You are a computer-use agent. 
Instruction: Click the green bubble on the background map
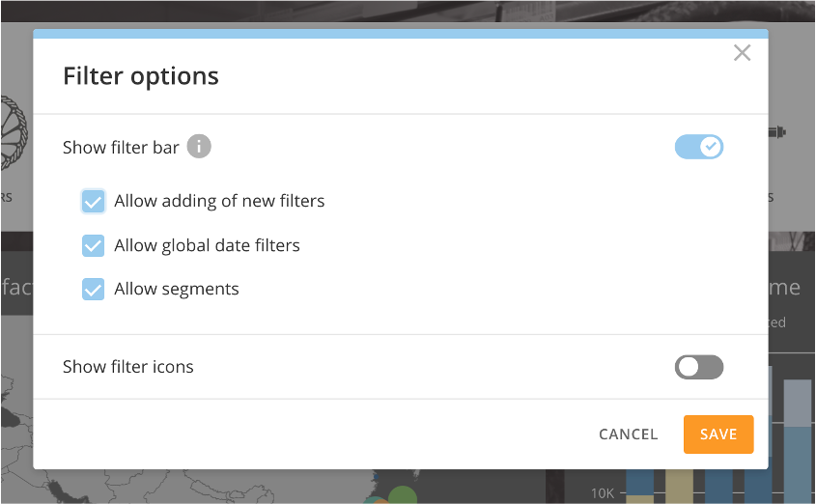coord(404,495)
